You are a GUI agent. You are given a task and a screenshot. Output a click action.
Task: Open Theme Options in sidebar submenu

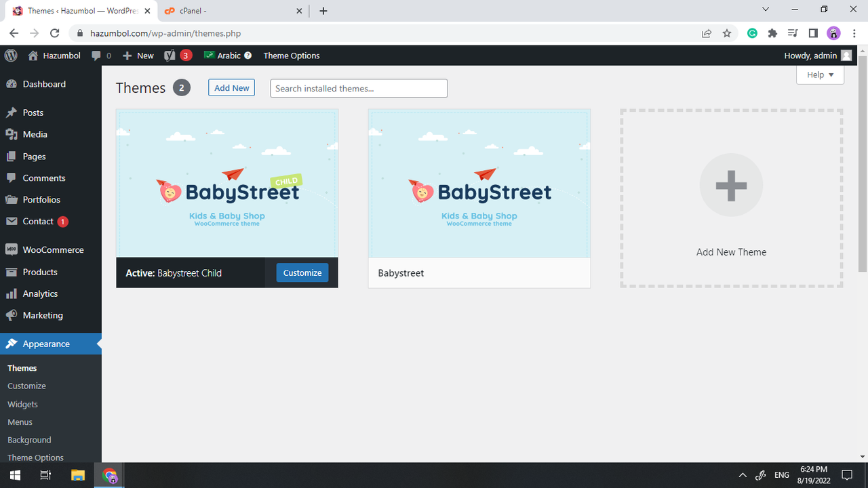coord(36,457)
